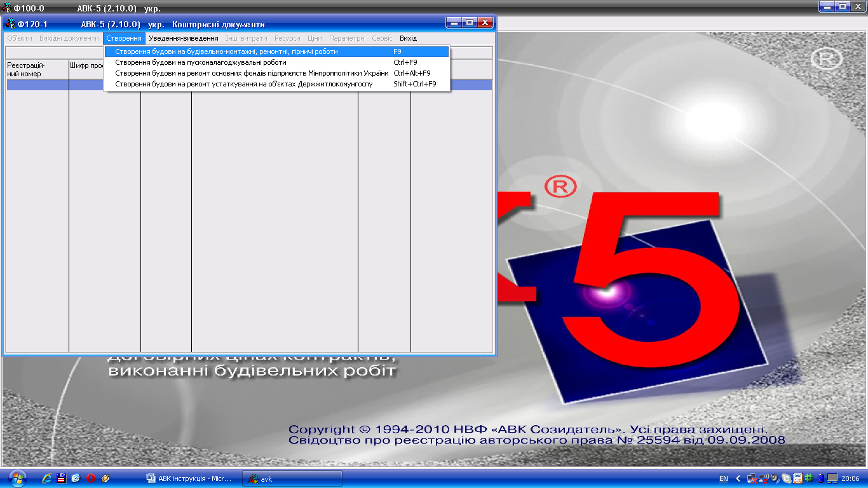Open the EN language indicator
Screen dimensions: 868x488
724,478
